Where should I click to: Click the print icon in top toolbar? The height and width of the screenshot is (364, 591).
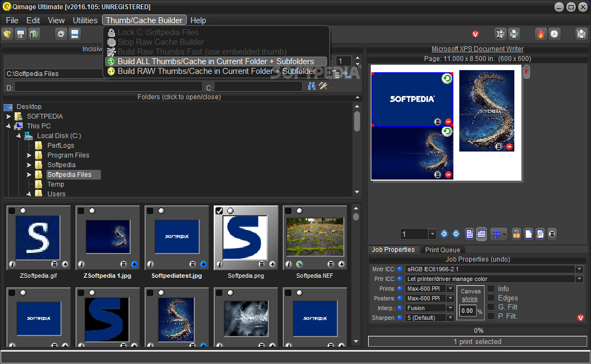click(514, 35)
